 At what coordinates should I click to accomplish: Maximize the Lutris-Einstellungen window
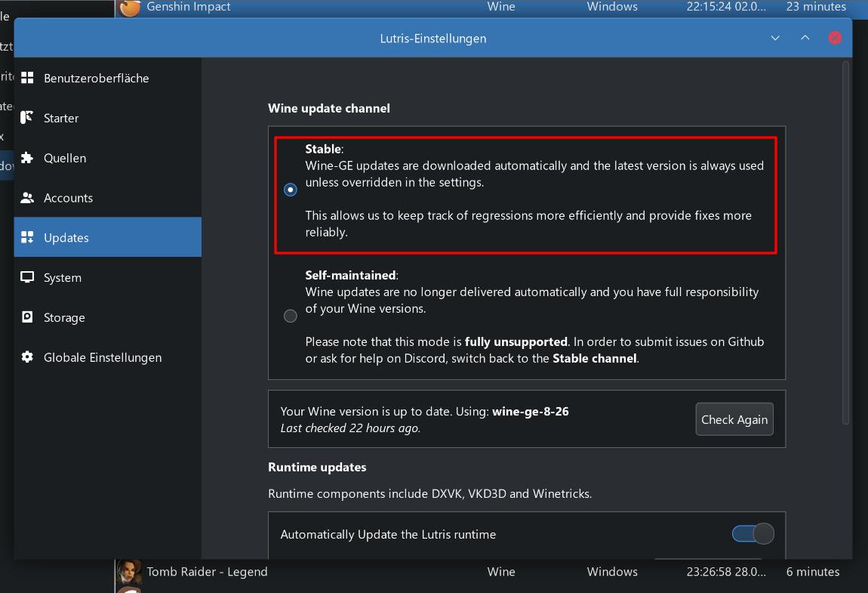coord(805,38)
